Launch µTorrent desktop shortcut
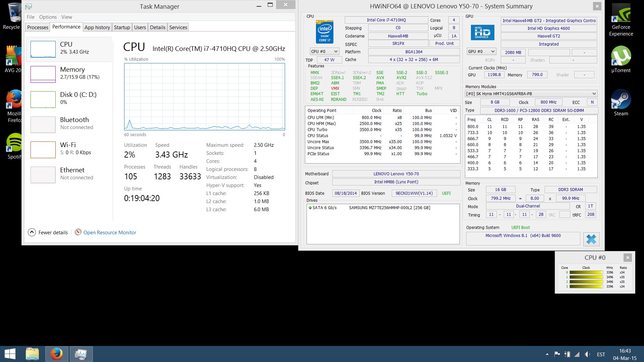 [x=621, y=59]
